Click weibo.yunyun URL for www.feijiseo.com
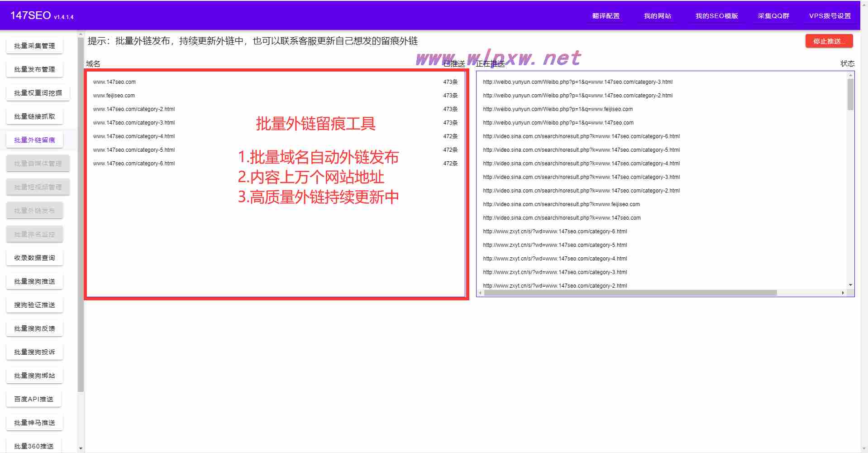Image resolution: width=868 pixels, height=453 pixels. [558, 109]
